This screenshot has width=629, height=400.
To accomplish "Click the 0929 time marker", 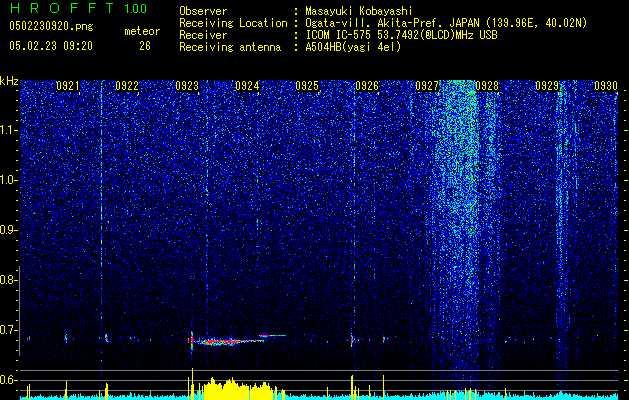I will point(547,86).
